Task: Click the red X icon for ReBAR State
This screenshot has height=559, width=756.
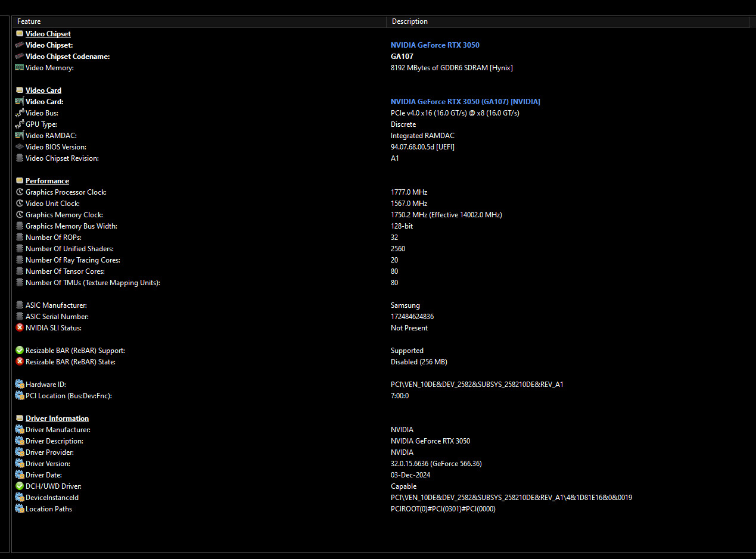Action: (20, 362)
